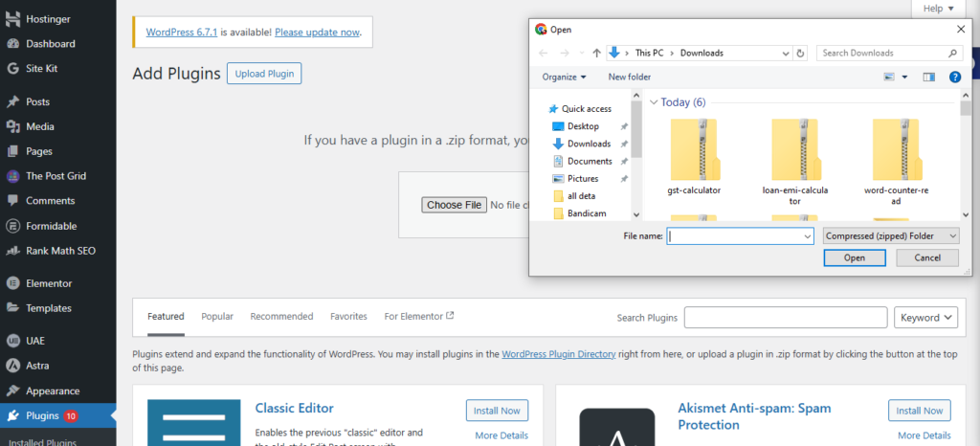Select Desktop in Quick access
Viewport: 980px width, 446px height.
(x=583, y=126)
